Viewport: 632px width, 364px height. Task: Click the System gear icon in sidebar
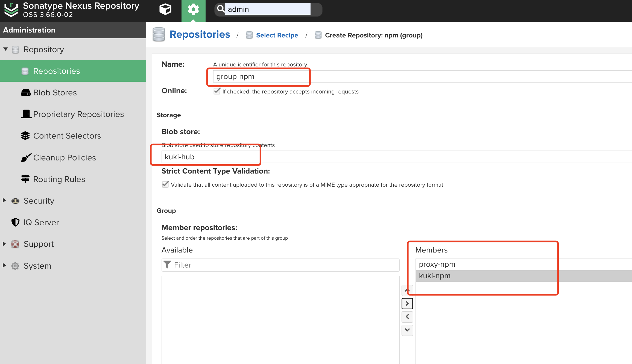[15, 266]
